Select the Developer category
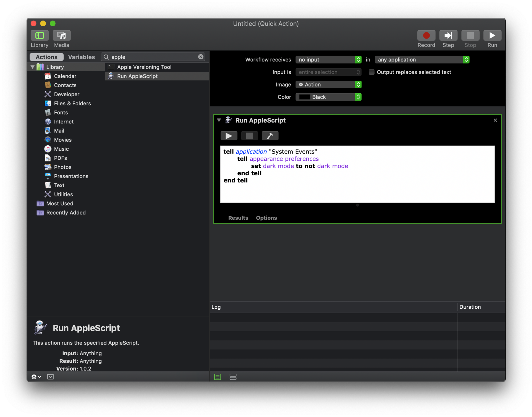Image resolution: width=532 pixels, height=417 pixels. [x=66, y=94]
